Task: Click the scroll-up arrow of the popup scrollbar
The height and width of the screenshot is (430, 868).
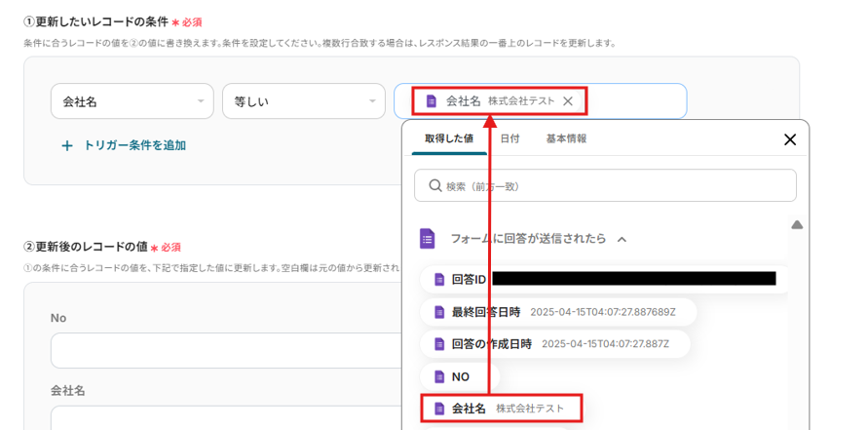Action: tap(797, 225)
